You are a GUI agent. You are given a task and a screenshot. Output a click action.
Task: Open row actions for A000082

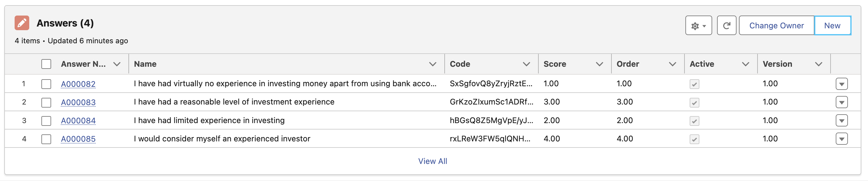[x=842, y=84]
